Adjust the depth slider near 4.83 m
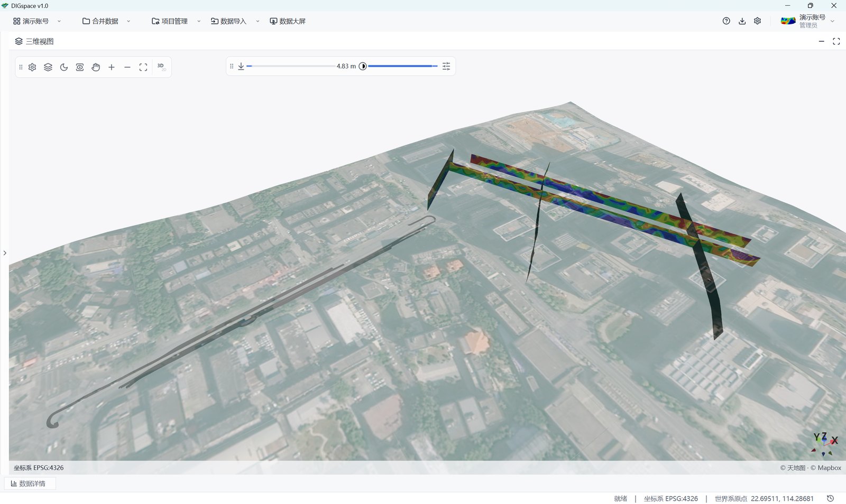 coord(290,66)
